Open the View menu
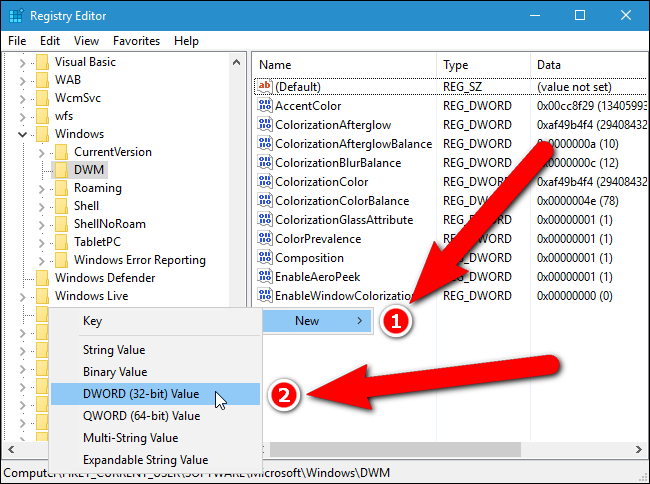Screen dimensions: 650x484 click(x=86, y=41)
